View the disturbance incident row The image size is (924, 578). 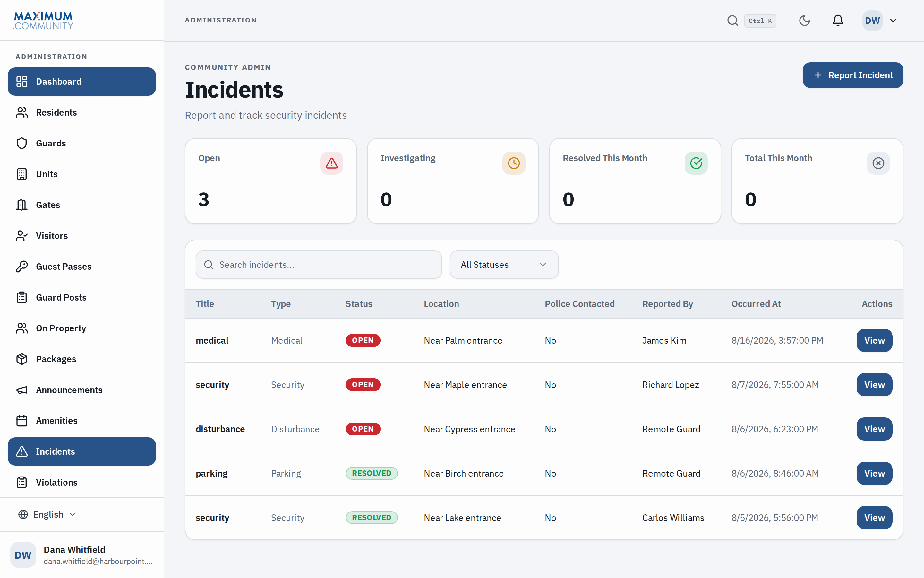click(x=874, y=429)
